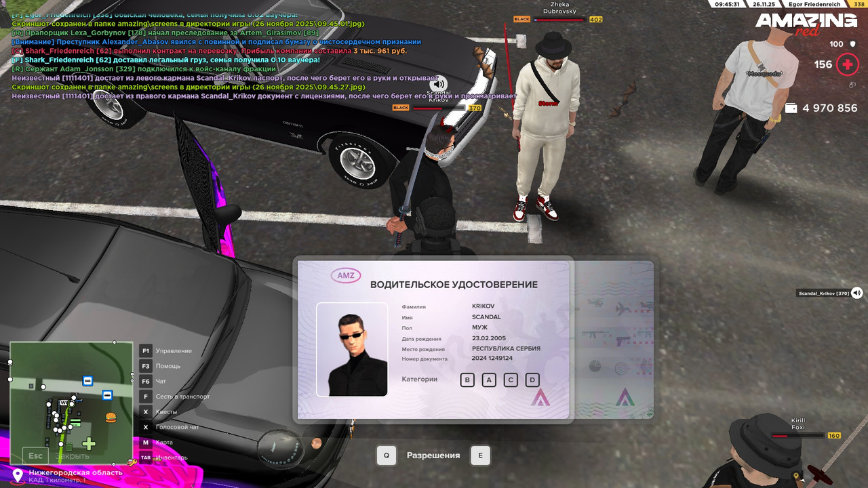Click the trash bin icon on the minimap

point(68,447)
